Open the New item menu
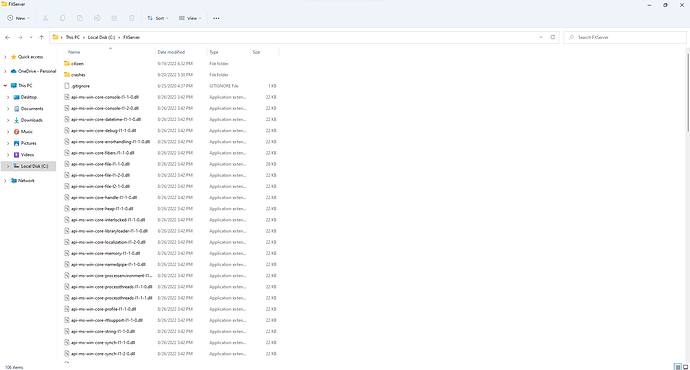Screen dimensions: 690x370 pyautogui.click(x=18, y=18)
